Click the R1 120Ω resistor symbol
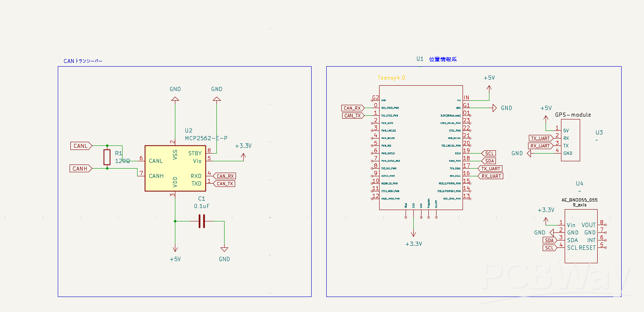Image resolution: width=644 pixels, height=312 pixels. coord(107,157)
